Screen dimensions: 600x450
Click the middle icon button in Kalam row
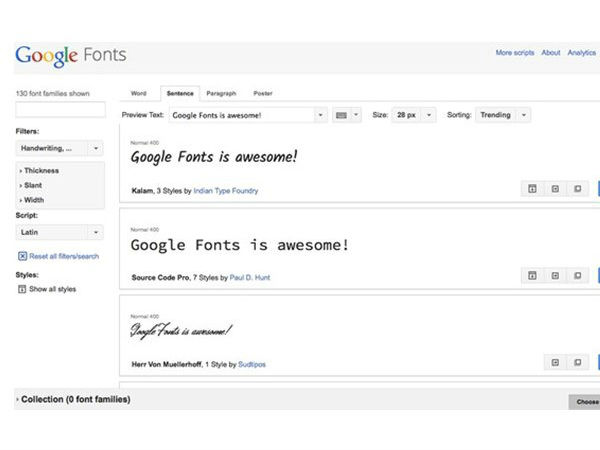point(555,189)
